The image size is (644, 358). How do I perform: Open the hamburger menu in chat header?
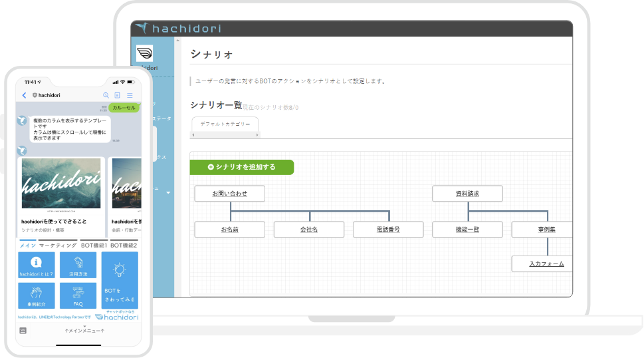tap(130, 95)
